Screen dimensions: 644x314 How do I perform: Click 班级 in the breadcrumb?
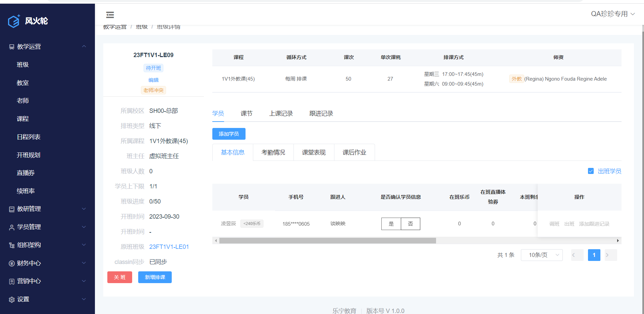[x=142, y=27]
